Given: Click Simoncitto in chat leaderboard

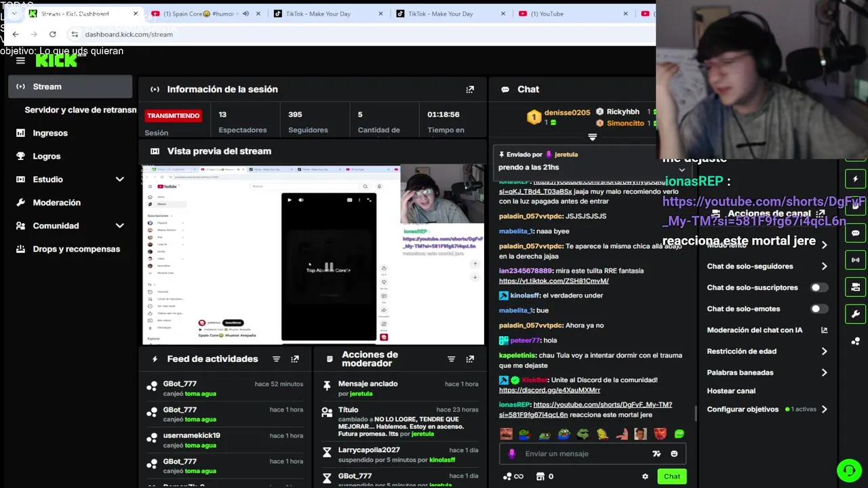Looking at the screenshot, I should tap(625, 123).
